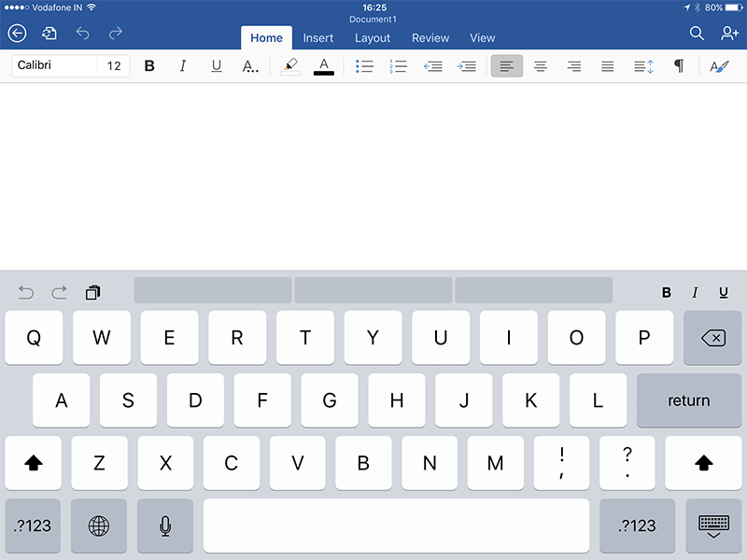Tap the right Shift key
Screen dimensions: 747x560
pos(704,463)
